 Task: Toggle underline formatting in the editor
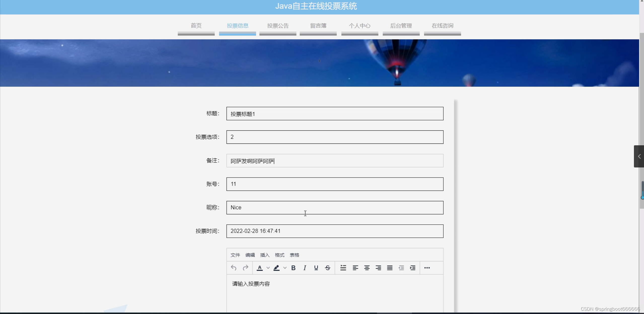tap(316, 268)
